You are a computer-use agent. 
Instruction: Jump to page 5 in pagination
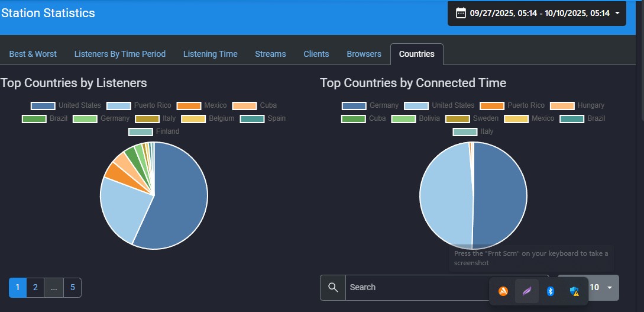(73, 287)
